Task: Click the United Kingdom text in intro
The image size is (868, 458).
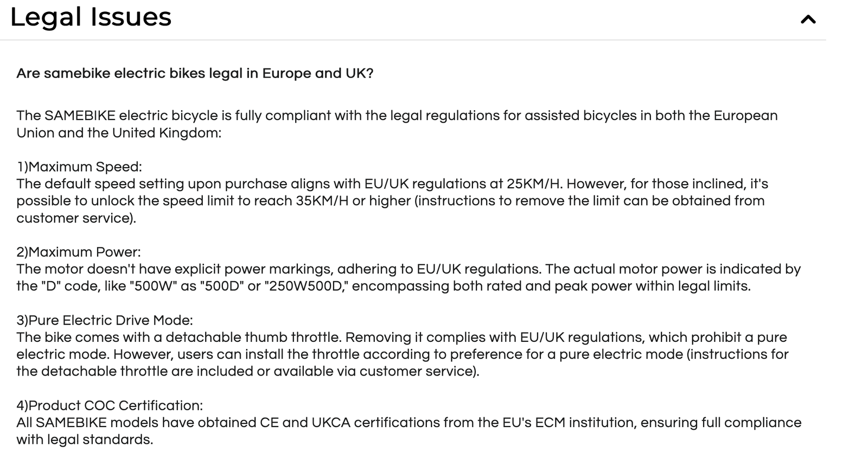Action: coord(165,133)
